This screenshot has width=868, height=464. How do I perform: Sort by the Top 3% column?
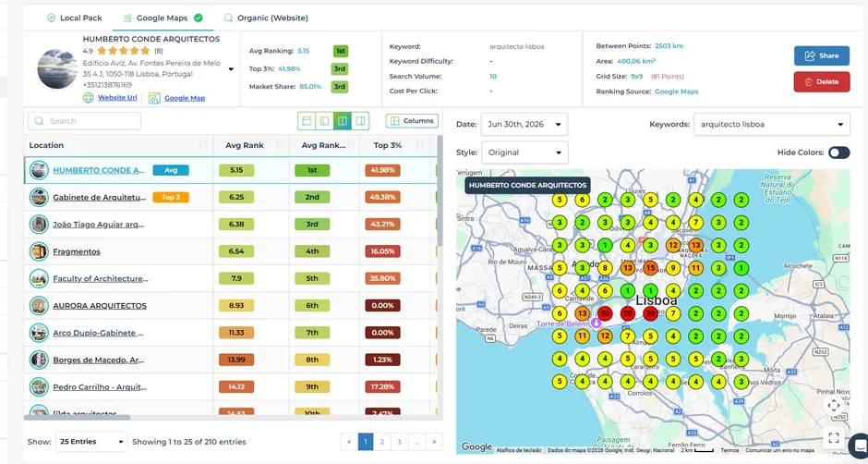pos(394,145)
